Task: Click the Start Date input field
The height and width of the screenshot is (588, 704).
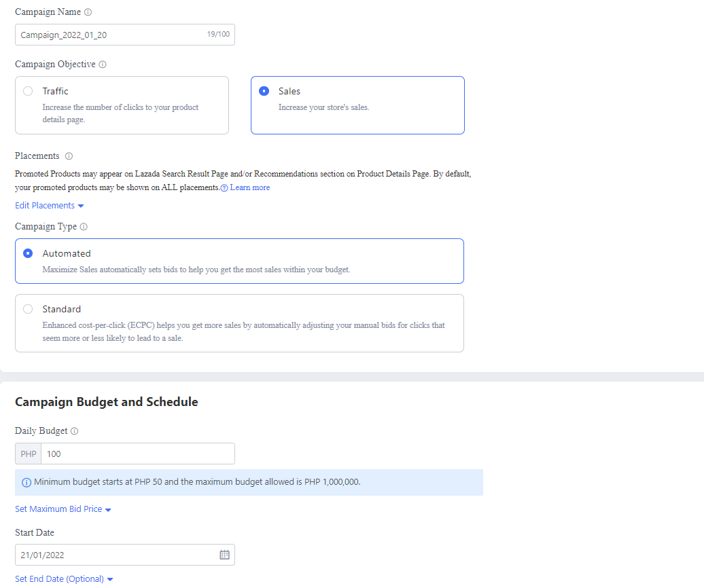Action: pos(116,555)
